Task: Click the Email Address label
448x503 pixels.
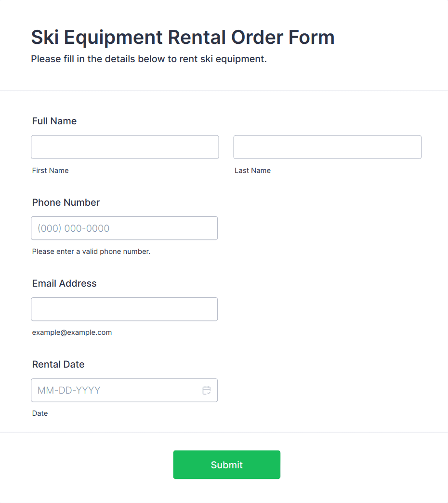Action: [64, 283]
